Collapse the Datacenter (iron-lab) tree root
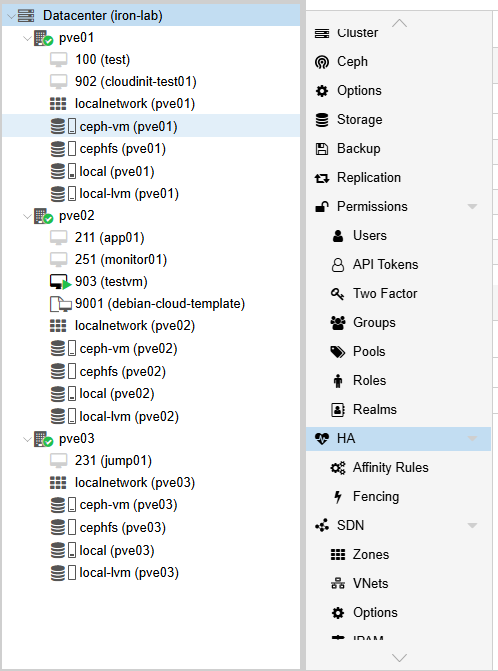Screen dimensions: 498x671 point(11,16)
